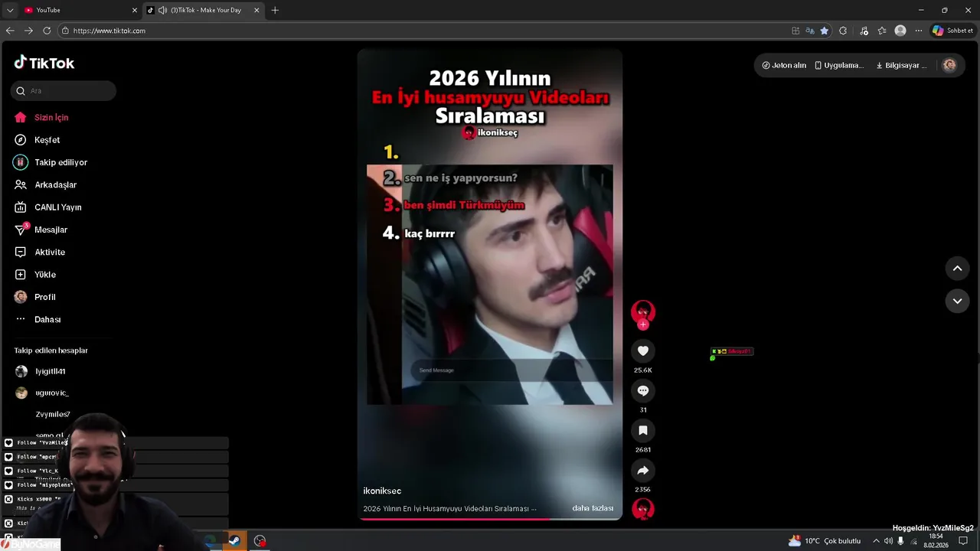Open comments with speech bubble icon
Viewport: 980px width, 551px height.
643,390
